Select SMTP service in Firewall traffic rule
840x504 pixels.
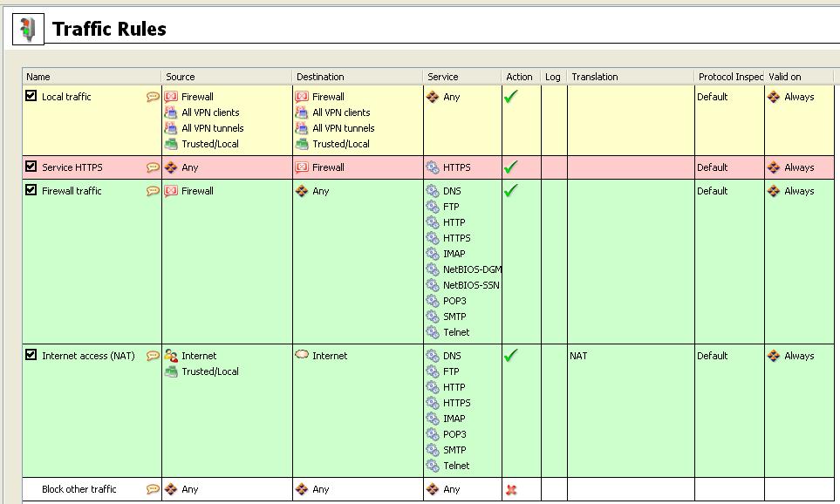coord(454,317)
